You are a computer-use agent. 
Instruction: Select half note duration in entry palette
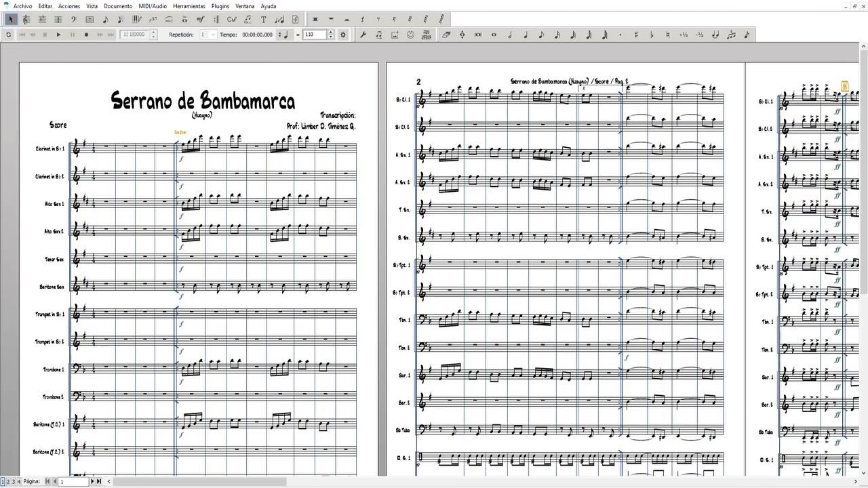(x=510, y=35)
